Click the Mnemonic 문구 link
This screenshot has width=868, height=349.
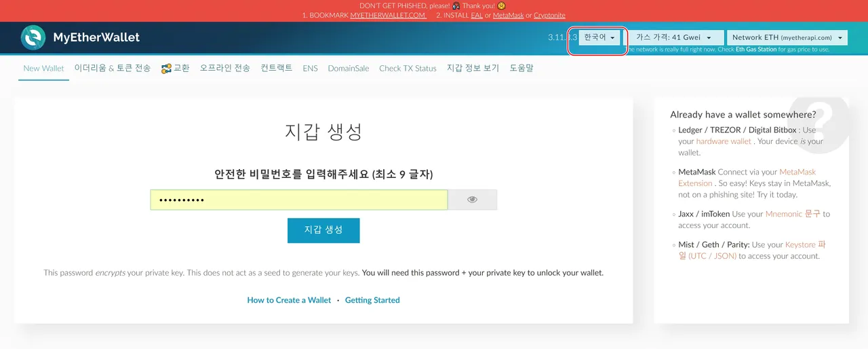(x=793, y=214)
